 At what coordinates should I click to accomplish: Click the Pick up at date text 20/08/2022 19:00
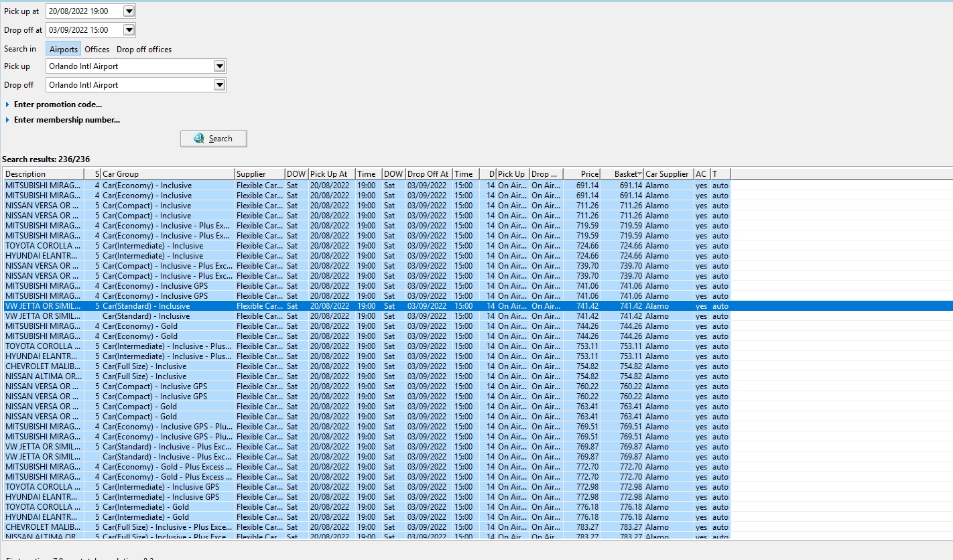78,11
